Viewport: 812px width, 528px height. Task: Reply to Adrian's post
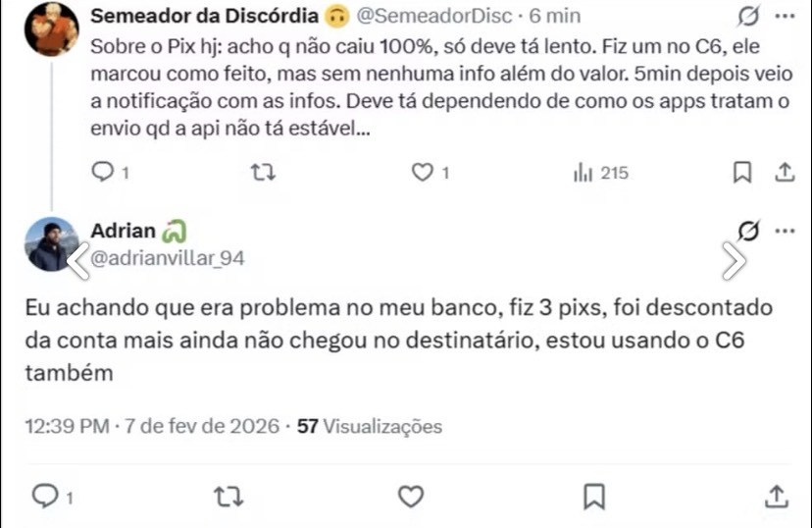(x=46, y=497)
